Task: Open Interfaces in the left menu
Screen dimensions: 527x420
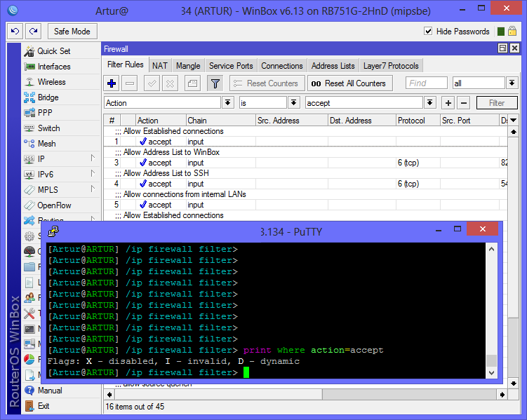Action: (53, 67)
